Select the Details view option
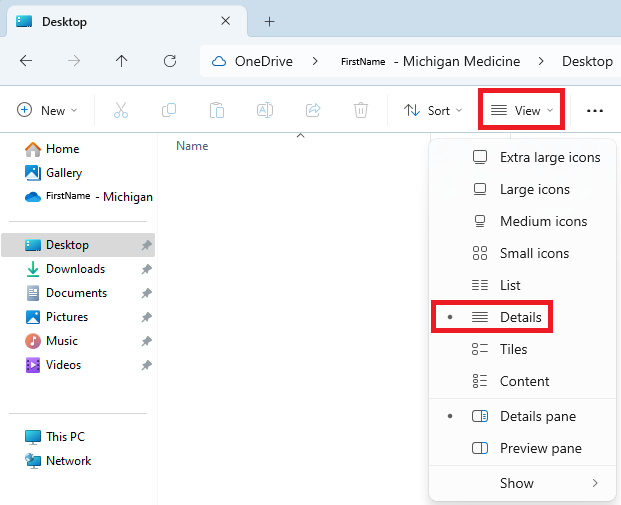621x505 pixels. (520, 317)
